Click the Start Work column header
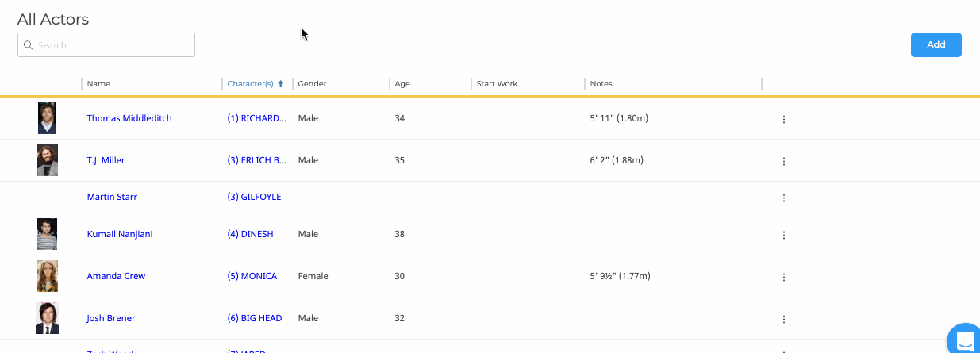The width and height of the screenshot is (980, 353). 497,84
